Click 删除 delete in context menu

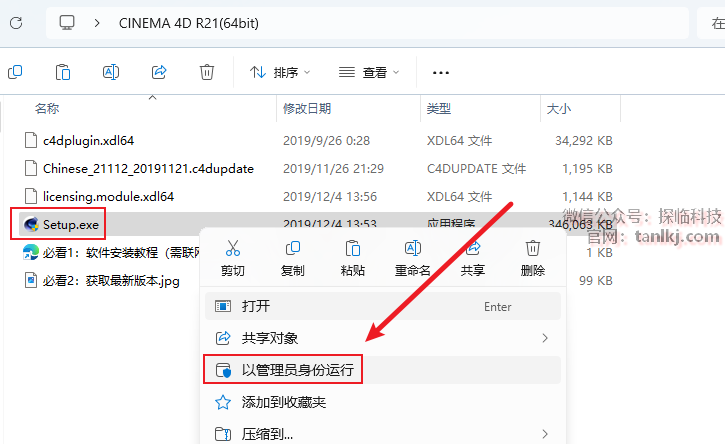point(533,258)
